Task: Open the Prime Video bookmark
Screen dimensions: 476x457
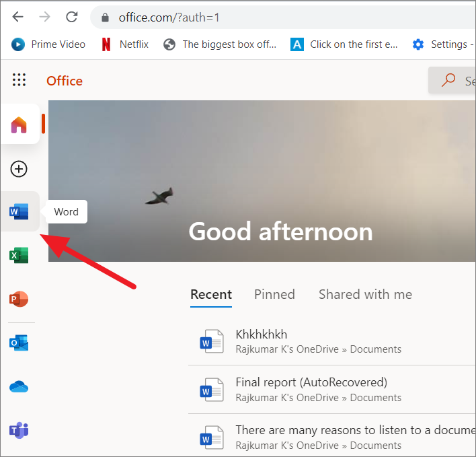Action: coord(48,44)
